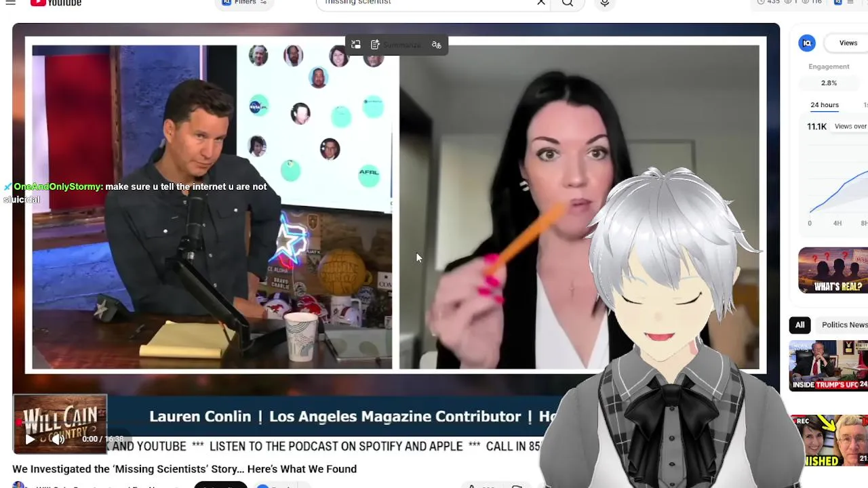Click the video title 'We Investigated the Missing Scientists'
868x488 pixels.
coord(184,469)
